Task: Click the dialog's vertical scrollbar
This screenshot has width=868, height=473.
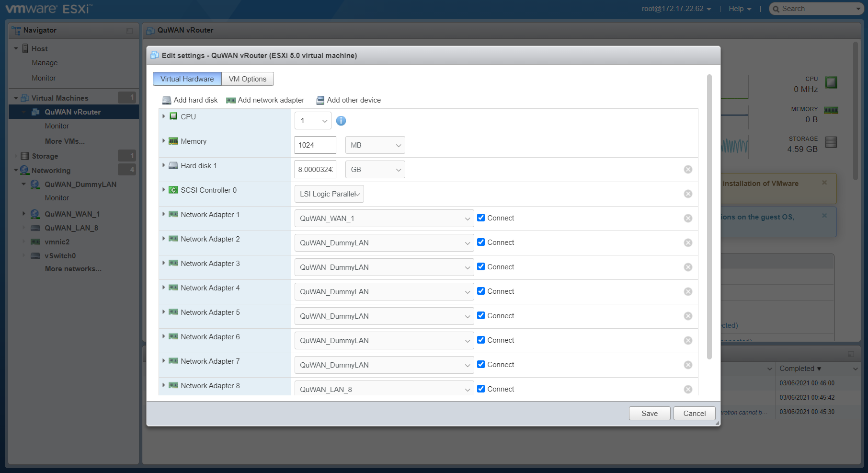Action: pos(709,216)
